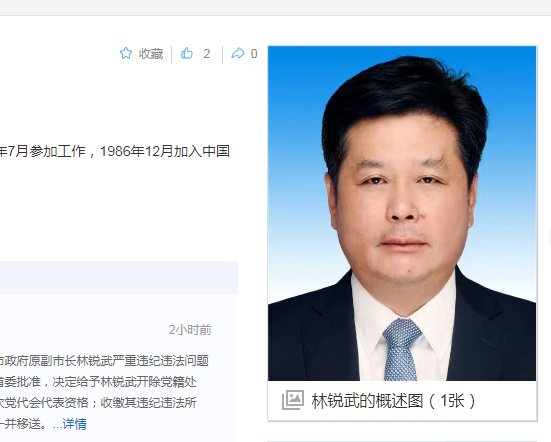The height and width of the screenshot is (442, 551).
Task: Click the blue bar below the photo card
Action: click(402, 441)
